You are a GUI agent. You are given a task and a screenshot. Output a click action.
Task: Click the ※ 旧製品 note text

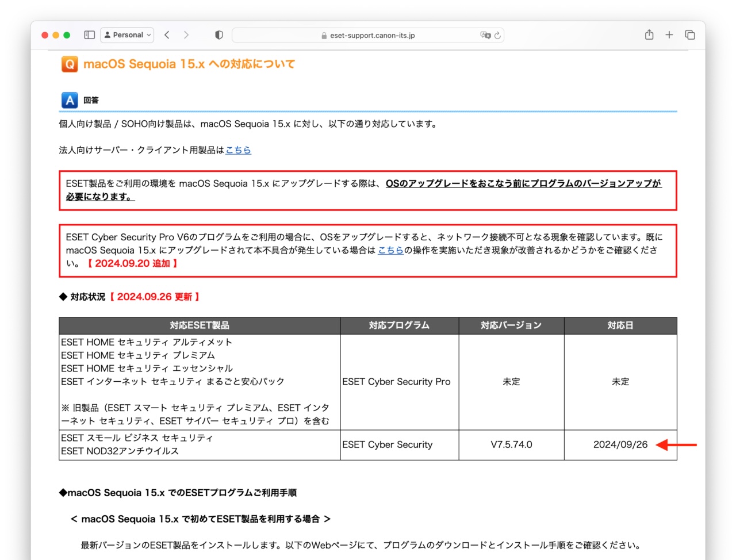195,415
